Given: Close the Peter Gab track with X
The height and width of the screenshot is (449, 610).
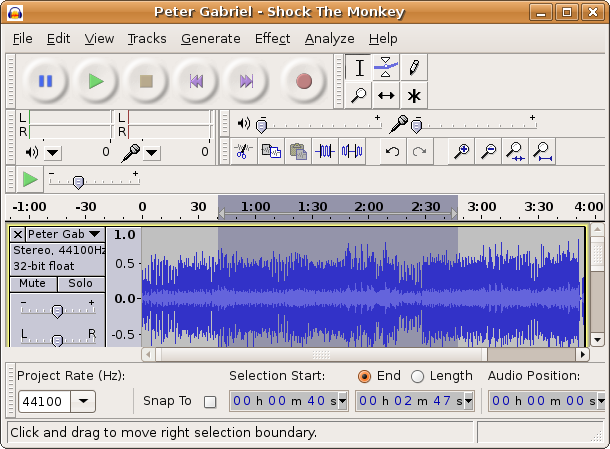Looking at the screenshot, I should (x=18, y=234).
